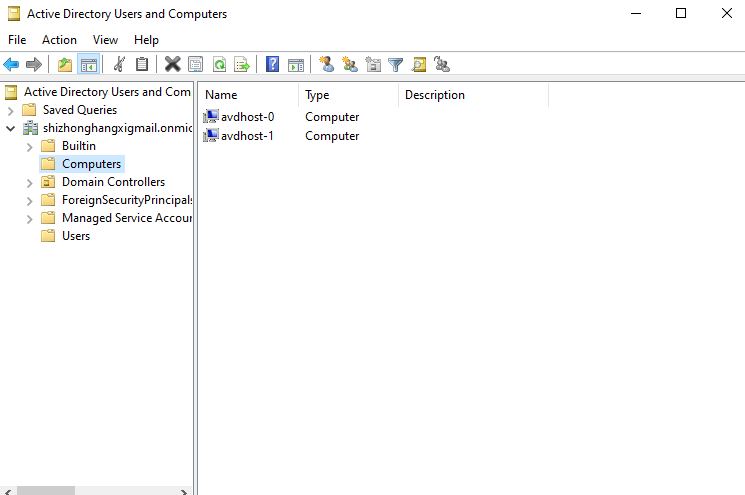Maximize the window
The height and width of the screenshot is (495, 745).
pyautogui.click(x=681, y=13)
